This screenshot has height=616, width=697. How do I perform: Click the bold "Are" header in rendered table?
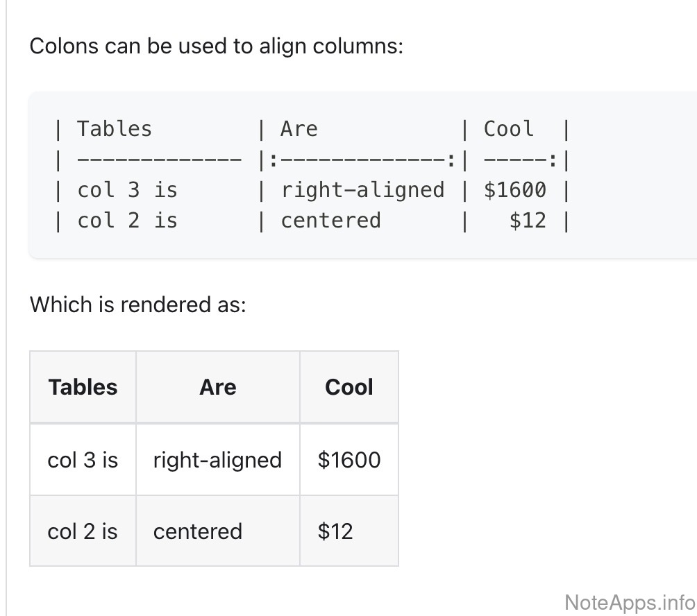(x=217, y=387)
